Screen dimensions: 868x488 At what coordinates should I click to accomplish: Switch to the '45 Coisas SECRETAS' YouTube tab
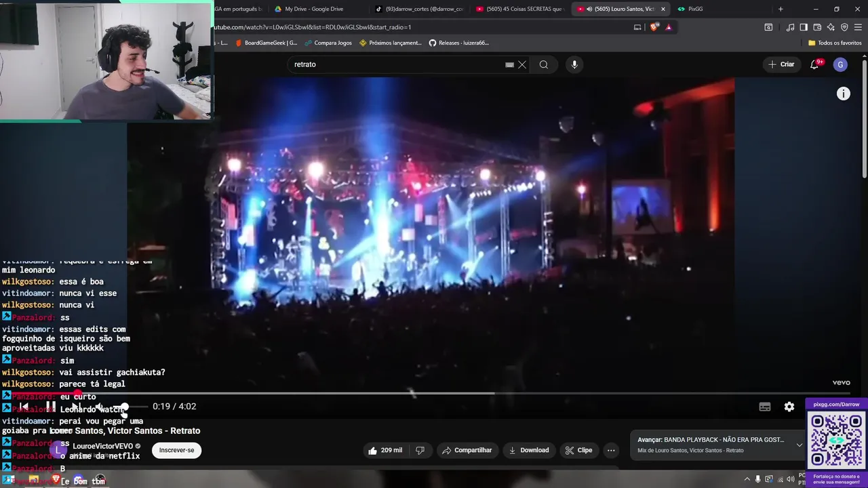[519, 9]
